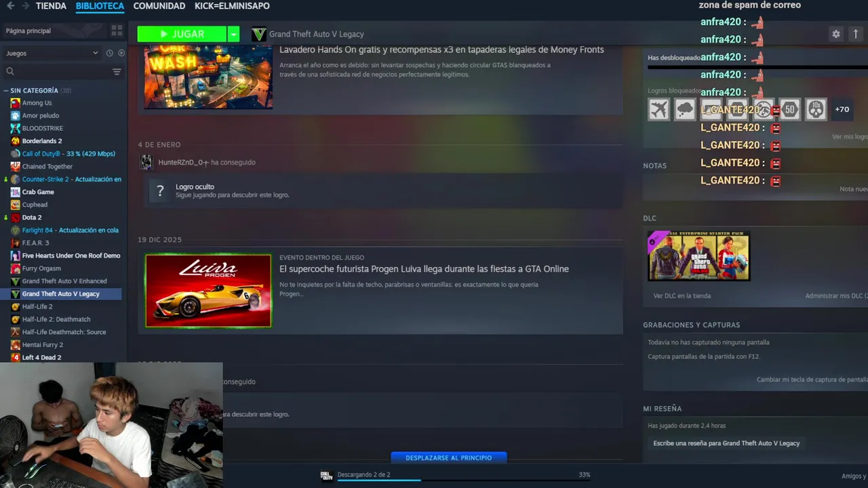The image size is (868, 488).
Task: Select Chained Together in the library
Action: 47,167
